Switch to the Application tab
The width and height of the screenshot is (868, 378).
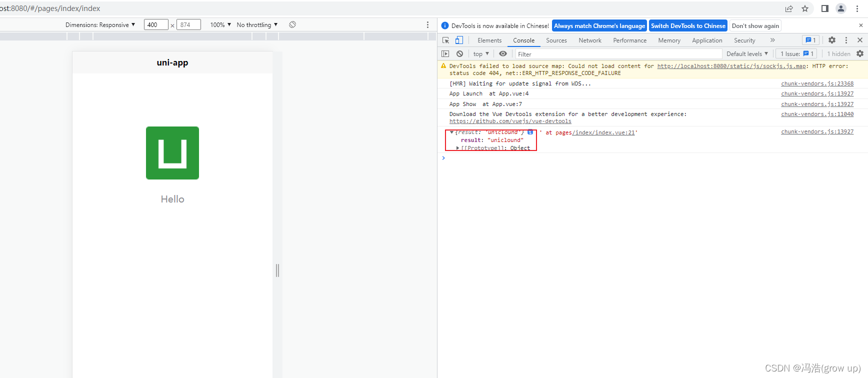pyautogui.click(x=707, y=40)
